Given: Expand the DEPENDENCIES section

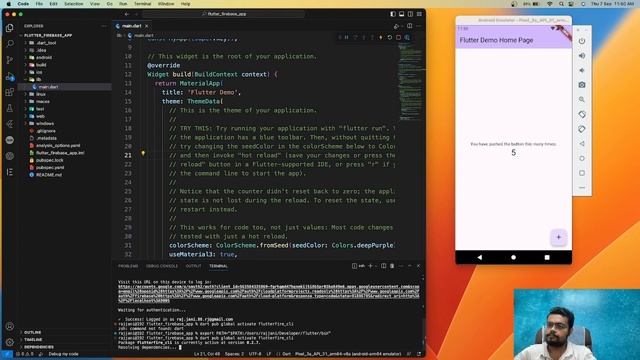Looking at the screenshot, I should click(x=39, y=347).
